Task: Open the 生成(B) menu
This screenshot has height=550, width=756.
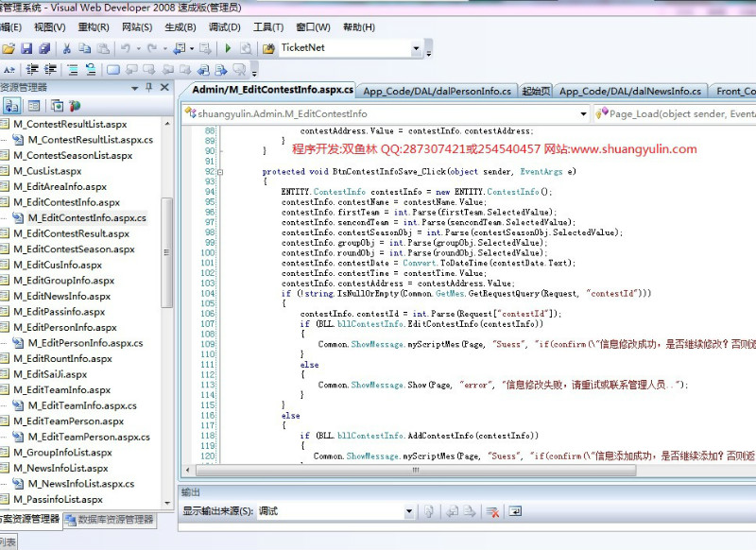Action: pyautogui.click(x=180, y=27)
